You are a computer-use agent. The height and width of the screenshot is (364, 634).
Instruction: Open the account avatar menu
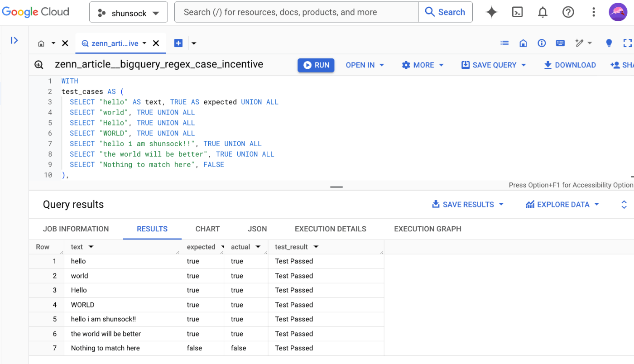[x=618, y=12]
